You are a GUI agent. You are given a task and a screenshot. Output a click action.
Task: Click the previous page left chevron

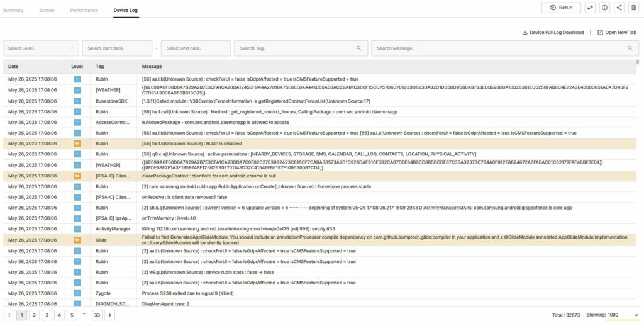click(x=9, y=315)
